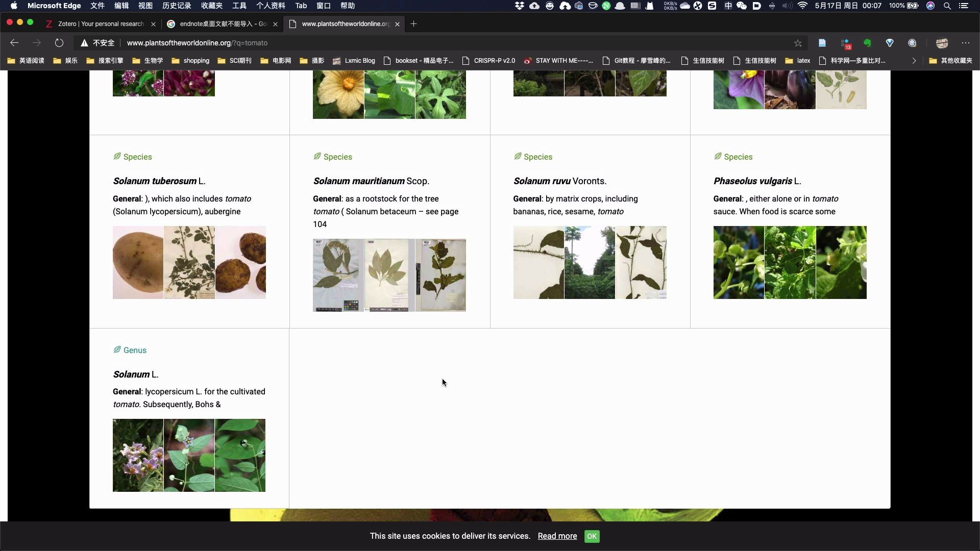The width and height of the screenshot is (980, 551).
Task: Click Phaseolus vulgaris species thumbnail
Action: (x=790, y=261)
